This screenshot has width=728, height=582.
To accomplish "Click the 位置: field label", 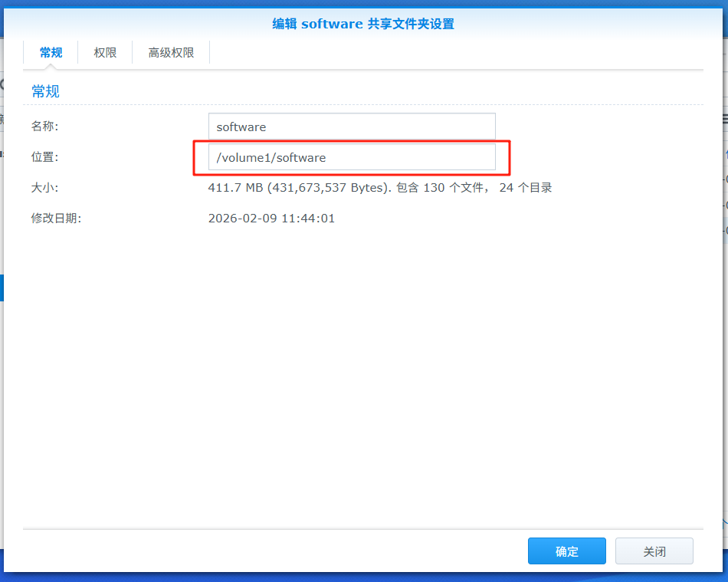I will click(x=44, y=157).
